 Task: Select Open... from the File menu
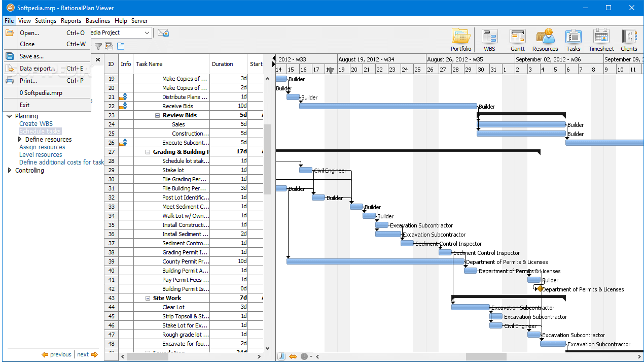pyautogui.click(x=47, y=32)
